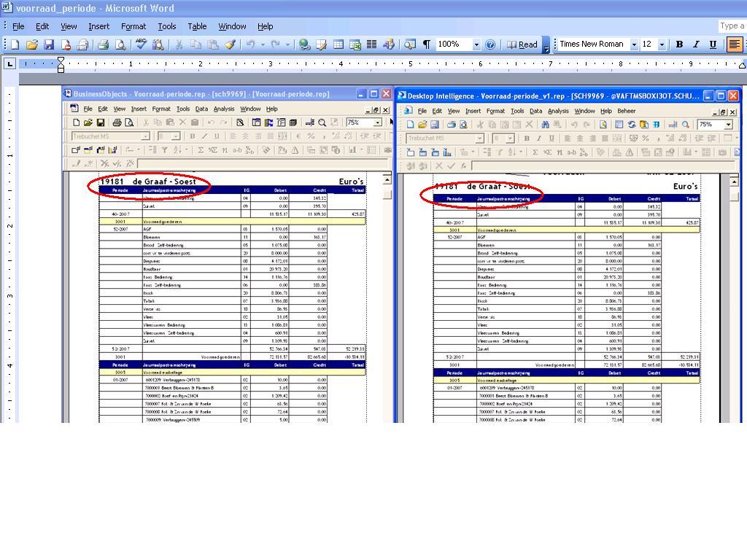Viewport: 747px width, 560px height.
Task: Toggle Italic formatting in Word
Action: [x=696, y=44]
